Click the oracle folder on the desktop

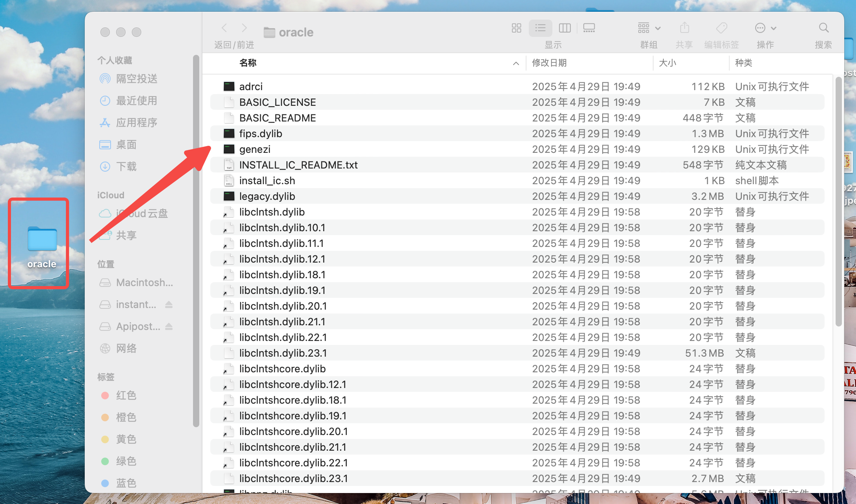click(x=42, y=239)
